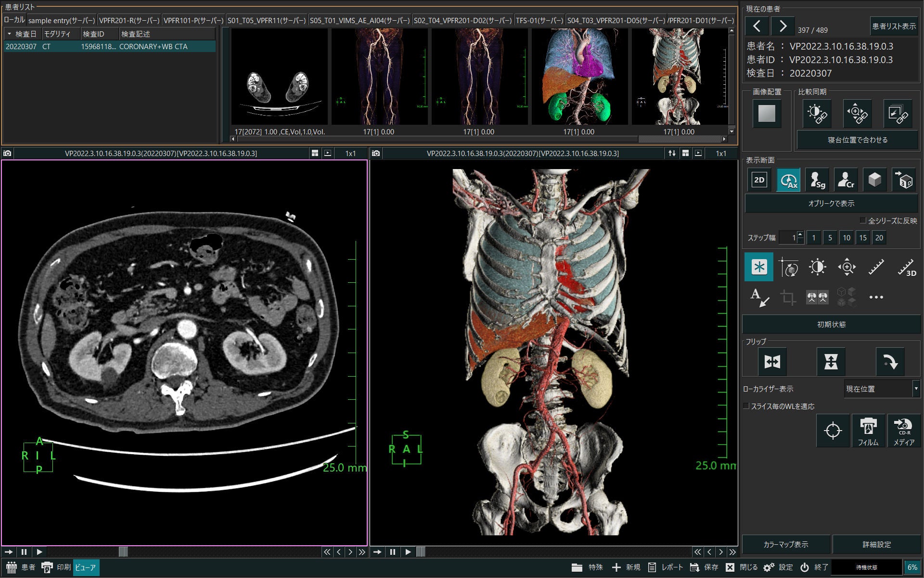The height and width of the screenshot is (578, 924).
Task: Click the thumbnail strip horizontal scrollbar
Action: pyautogui.click(x=478, y=139)
